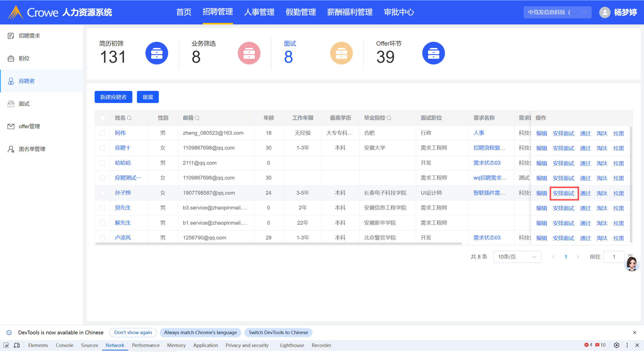Toggle the DevTools device toolbar icon
The width and height of the screenshot is (644, 352).
click(x=17, y=345)
